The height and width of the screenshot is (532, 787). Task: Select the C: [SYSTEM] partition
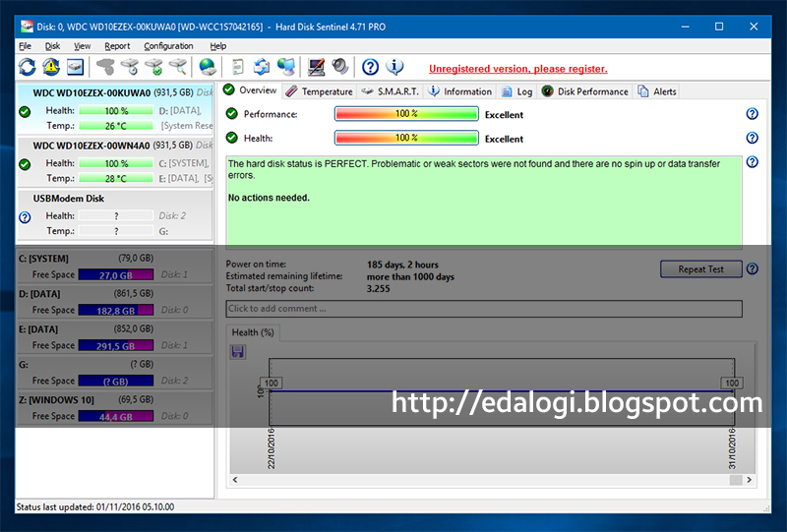(115, 266)
